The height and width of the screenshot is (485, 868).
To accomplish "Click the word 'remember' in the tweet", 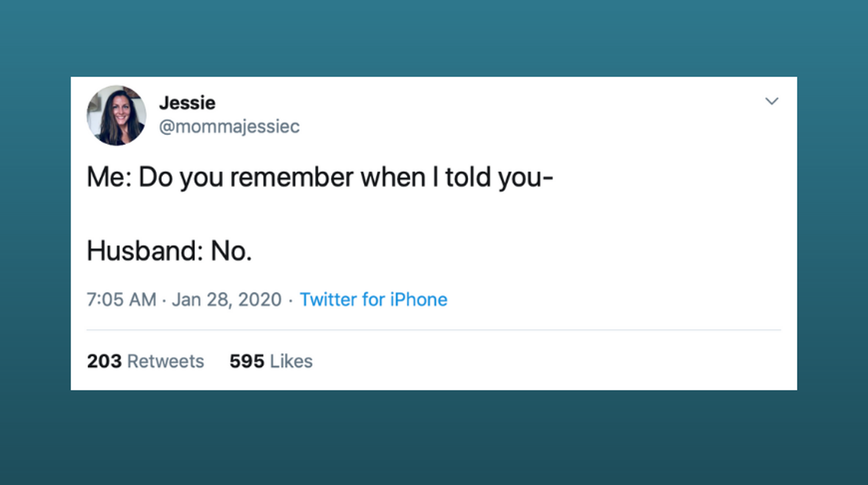I will 291,177.
